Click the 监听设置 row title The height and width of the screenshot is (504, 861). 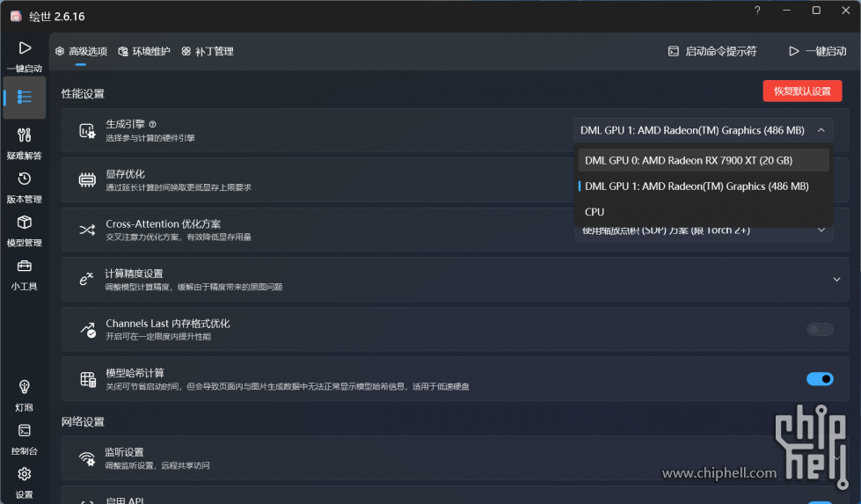click(x=125, y=452)
